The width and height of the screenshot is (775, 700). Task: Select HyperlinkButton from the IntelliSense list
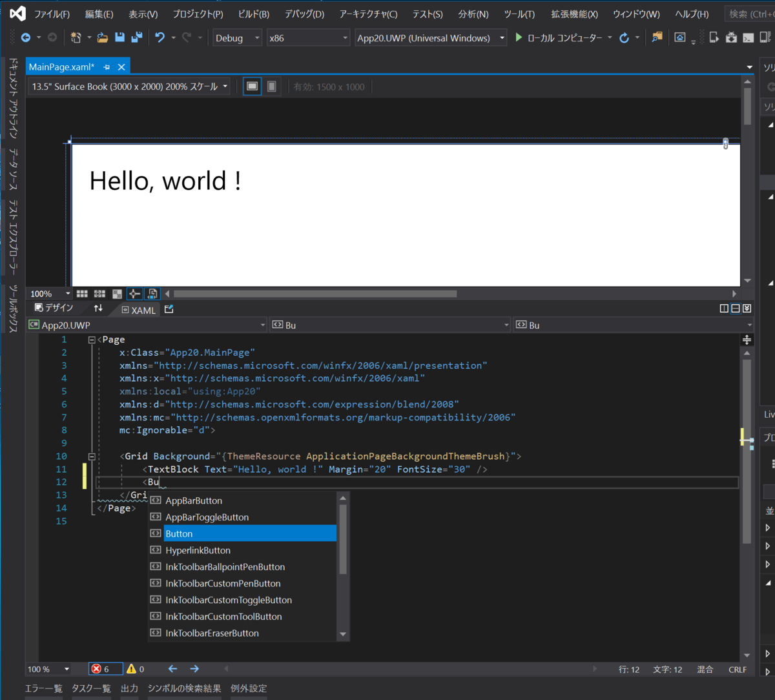198,550
